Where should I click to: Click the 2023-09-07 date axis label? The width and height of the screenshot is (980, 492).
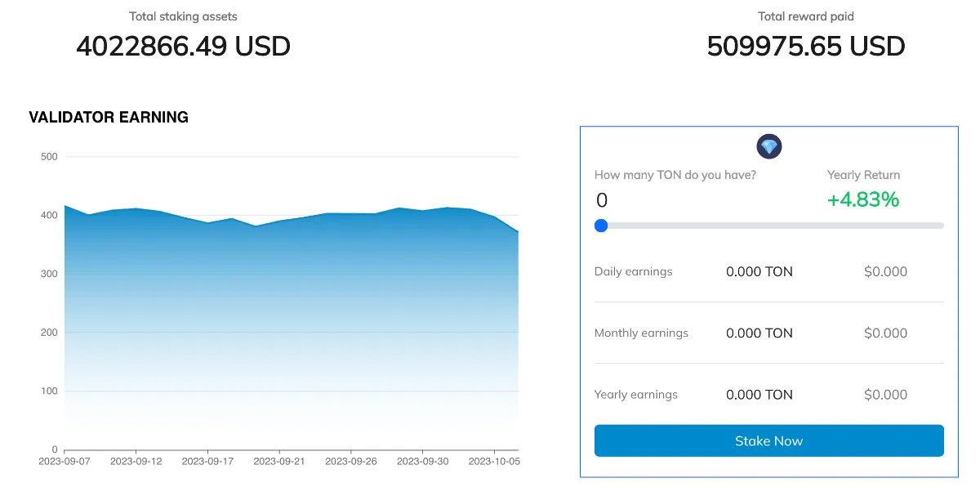[x=65, y=461]
